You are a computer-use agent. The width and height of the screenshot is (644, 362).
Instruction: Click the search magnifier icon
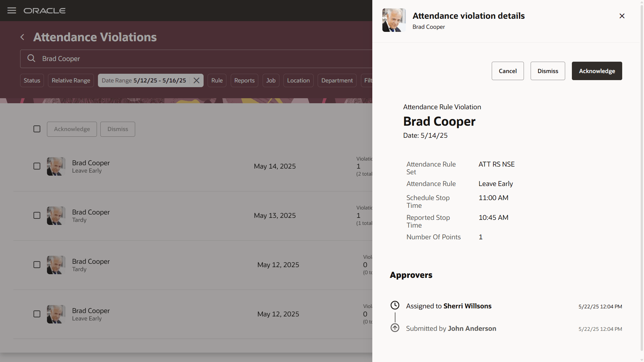[x=31, y=58]
